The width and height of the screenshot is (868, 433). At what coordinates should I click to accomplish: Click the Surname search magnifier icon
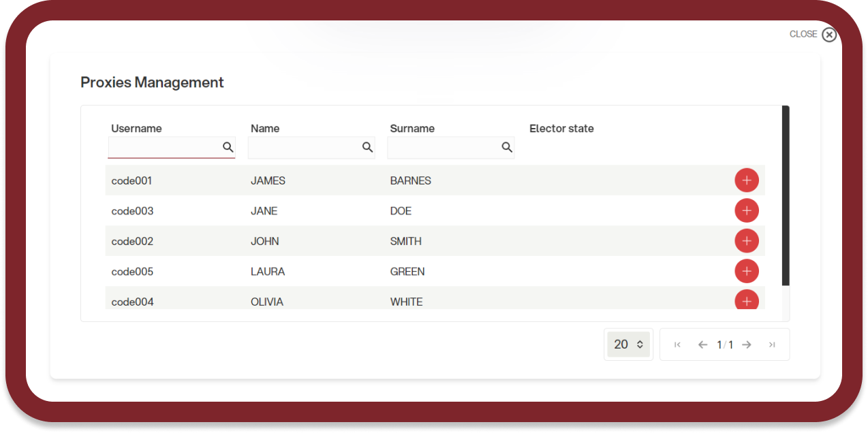(x=507, y=147)
